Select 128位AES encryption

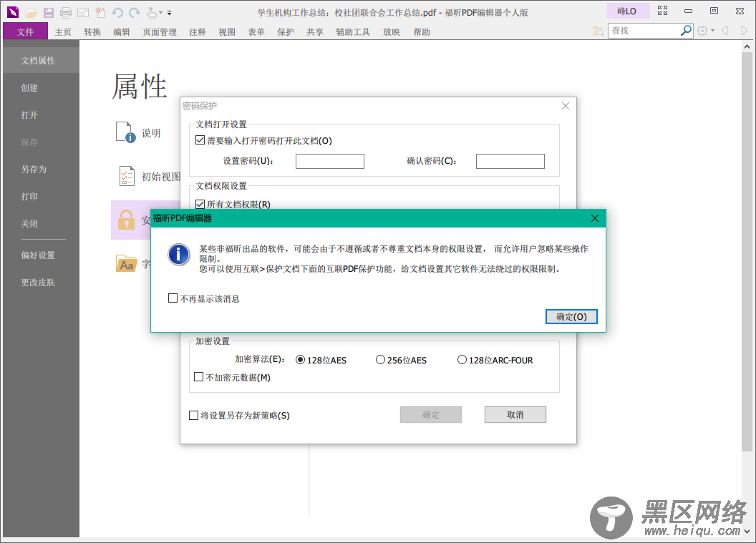pyautogui.click(x=300, y=359)
